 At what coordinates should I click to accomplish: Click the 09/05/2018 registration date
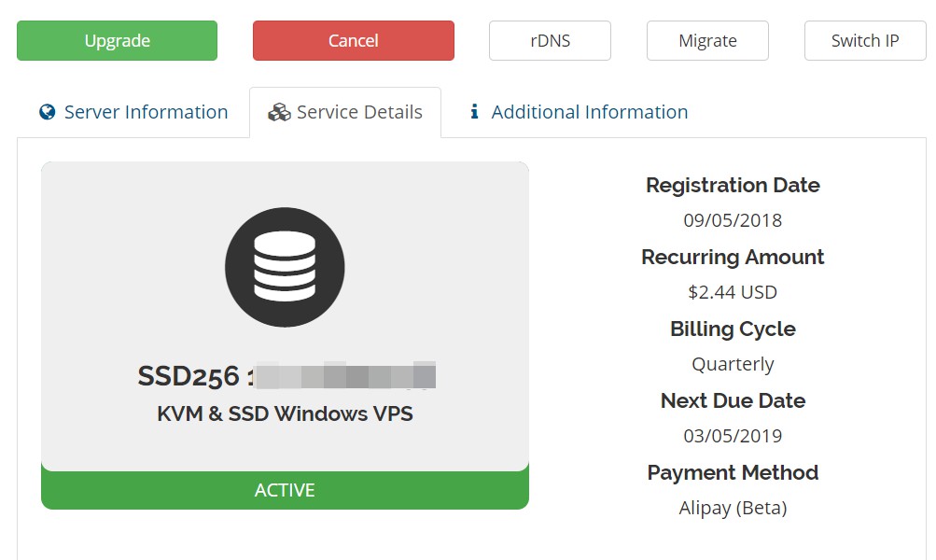pyautogui.click(x=733, y=220)
